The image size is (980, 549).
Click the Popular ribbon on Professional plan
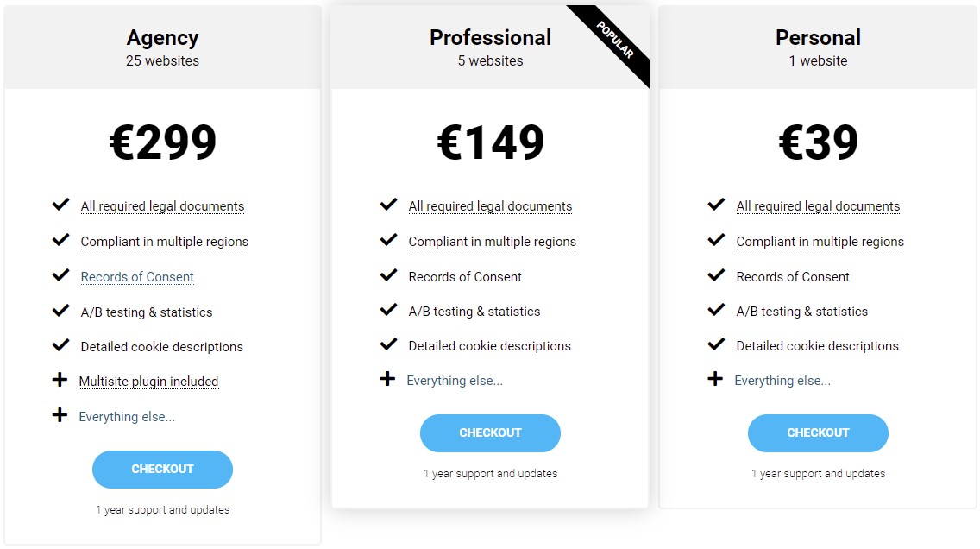[x=616, y=41]
